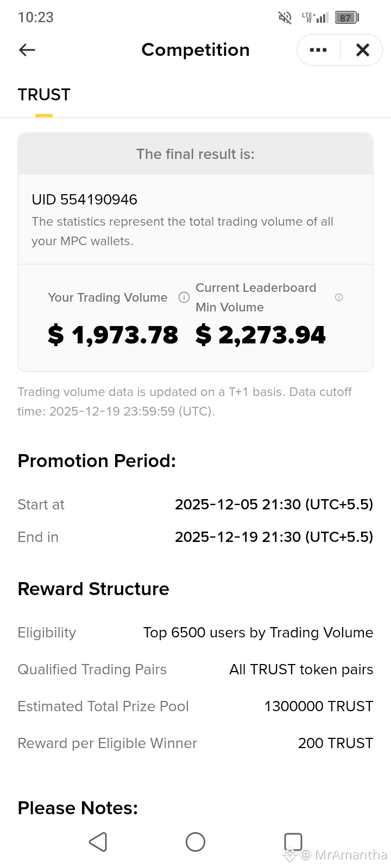Close the Competition mini program
The image size is (391, 868).
pos(362,50)
